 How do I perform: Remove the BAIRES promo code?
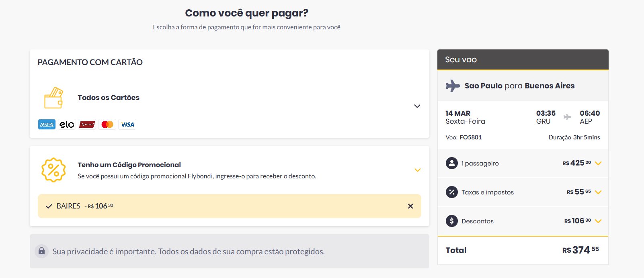point(410,206)
